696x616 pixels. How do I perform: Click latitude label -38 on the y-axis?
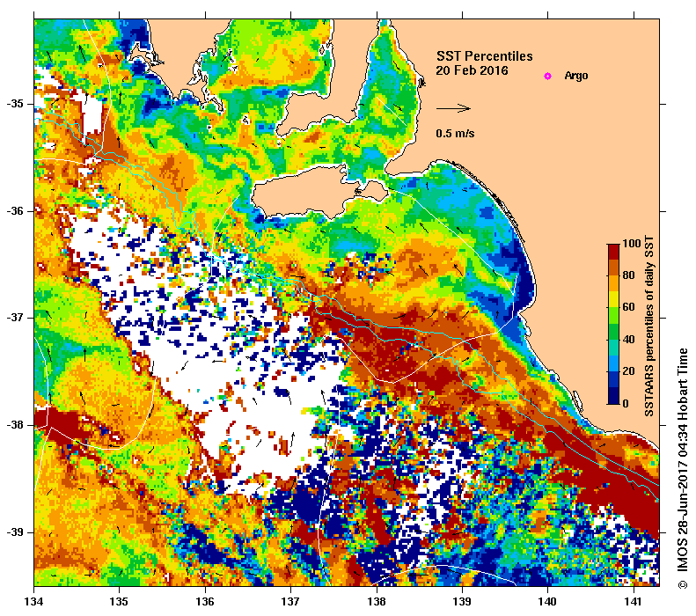click(x=15, y=425)
